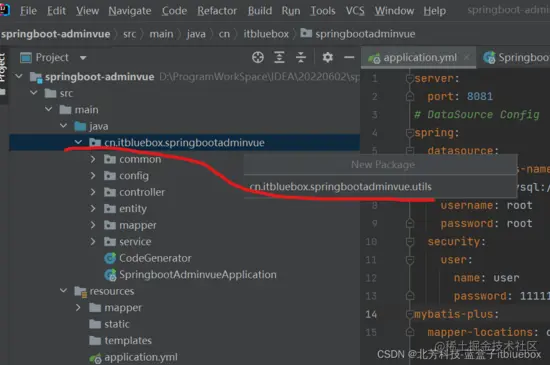Screen dimensions: 550x365
Task: Click the main breadcrumb
Action: [x=161, y=34]
